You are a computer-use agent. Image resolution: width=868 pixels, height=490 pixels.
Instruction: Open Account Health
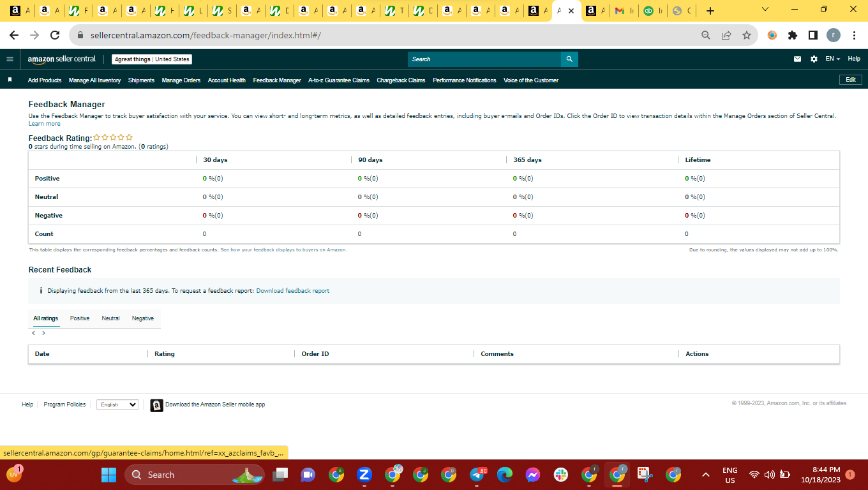[x=227, y=80]
